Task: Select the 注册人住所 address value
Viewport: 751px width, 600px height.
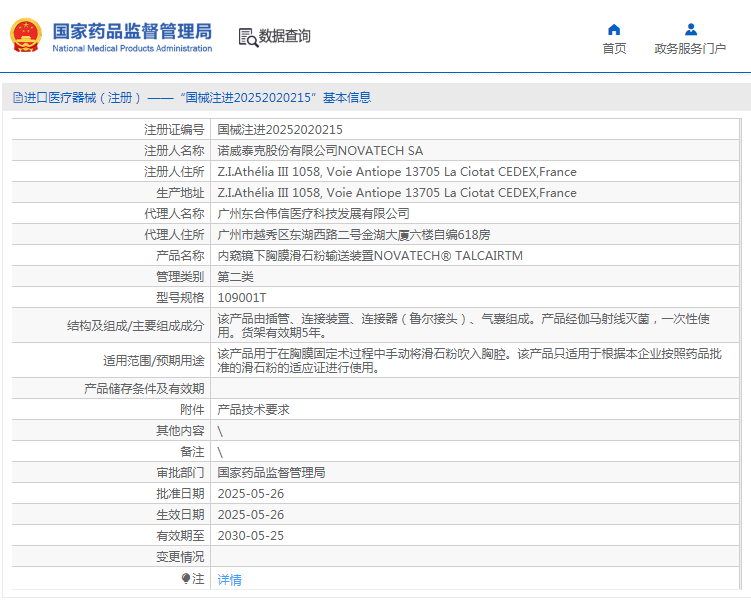Action: click(x=397, y=172)
